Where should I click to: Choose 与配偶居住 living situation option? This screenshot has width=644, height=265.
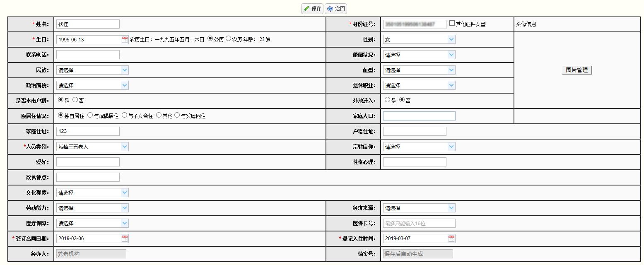click(x=90, y=116)
